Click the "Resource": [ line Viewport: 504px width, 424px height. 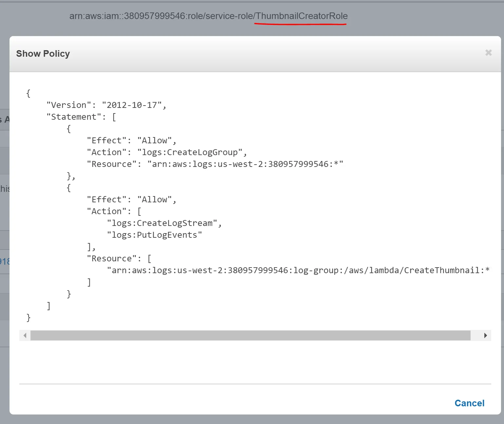(x=119, y=259)
